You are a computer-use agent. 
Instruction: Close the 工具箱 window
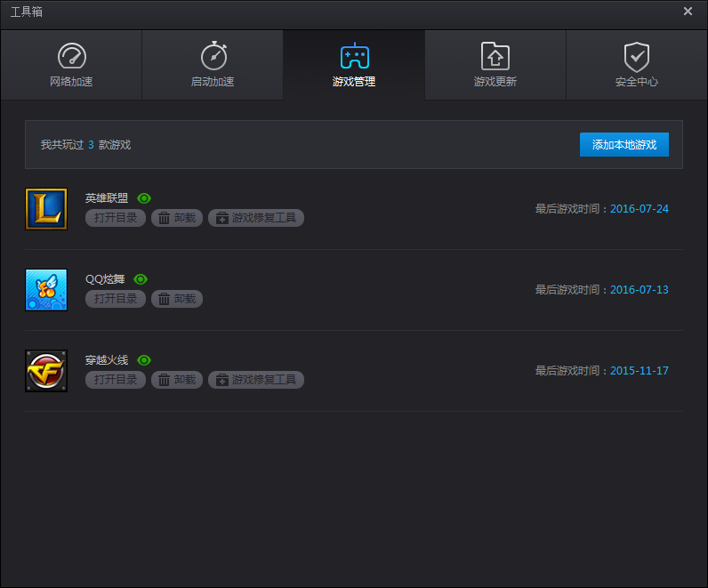pos(688,12)
